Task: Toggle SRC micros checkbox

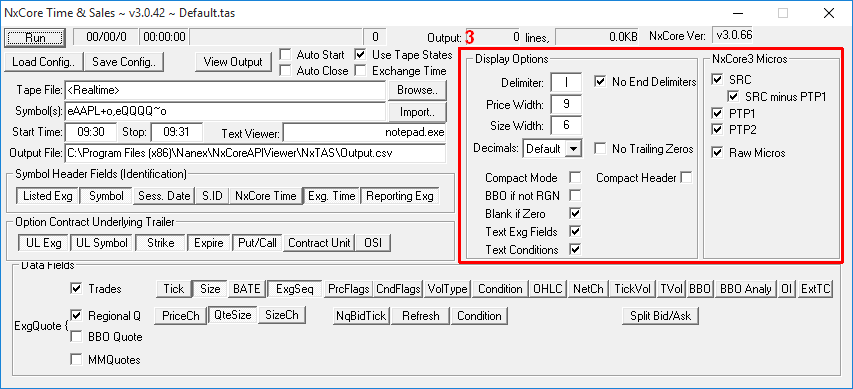Action: coord(717,80)
